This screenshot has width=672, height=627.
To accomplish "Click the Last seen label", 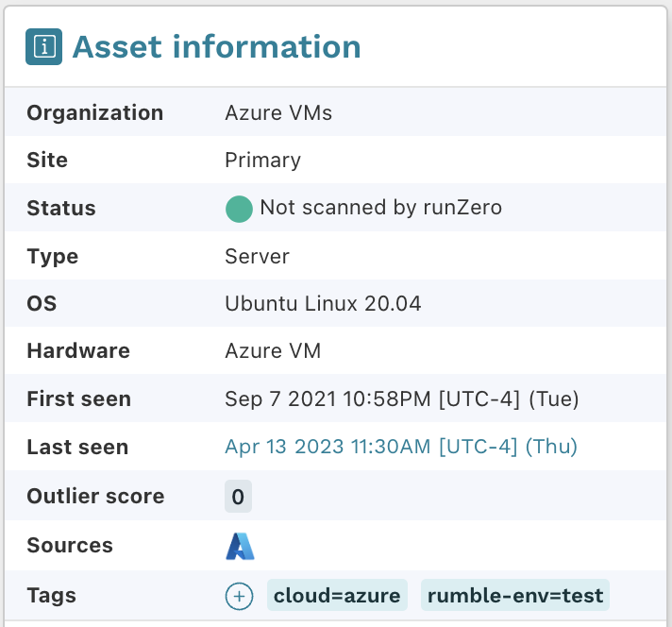I will tap(77, 447).
